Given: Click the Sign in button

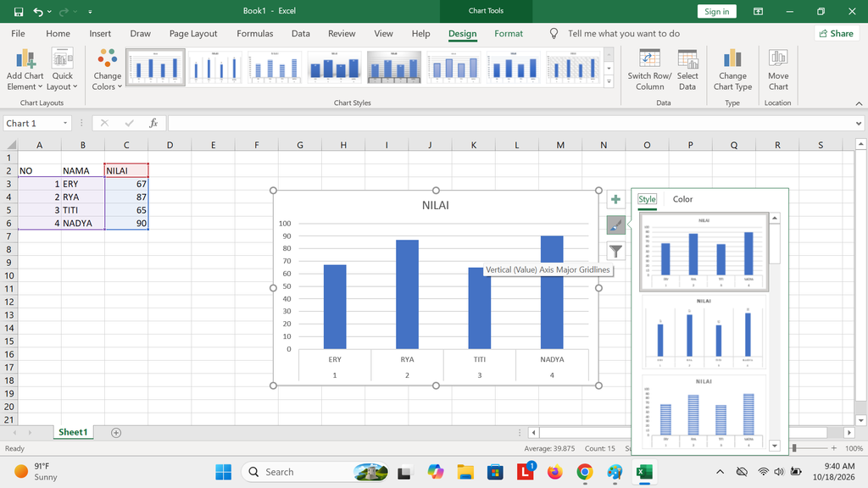Looking at the screenshot, I should point(716,11).
